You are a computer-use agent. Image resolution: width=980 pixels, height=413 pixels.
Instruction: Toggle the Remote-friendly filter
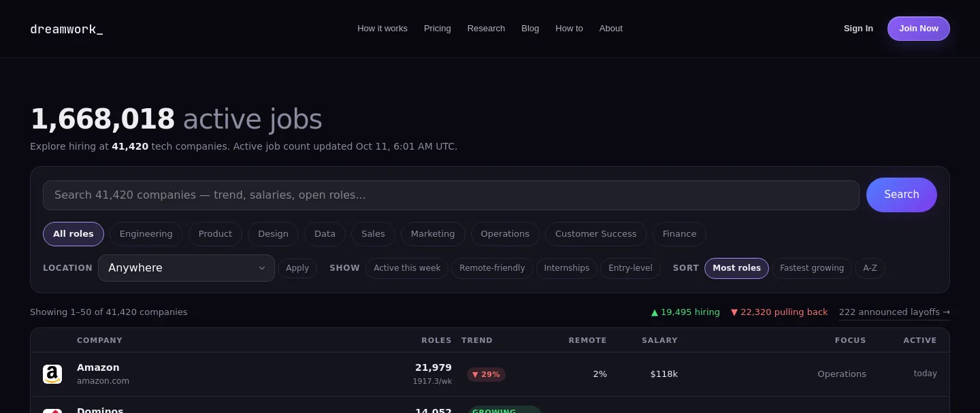coord(492,268)
